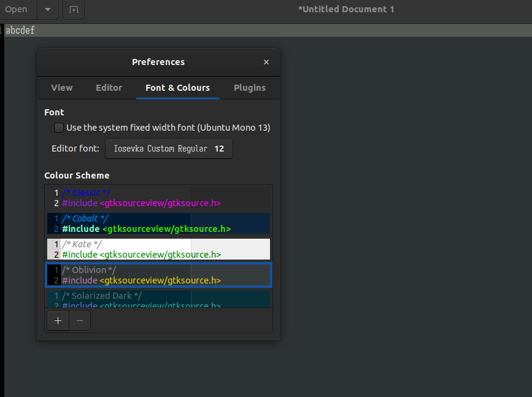Viewport: 532px width, 397px height.
Task: Switch to the Editor tab
Action: [x=109, y=88]
